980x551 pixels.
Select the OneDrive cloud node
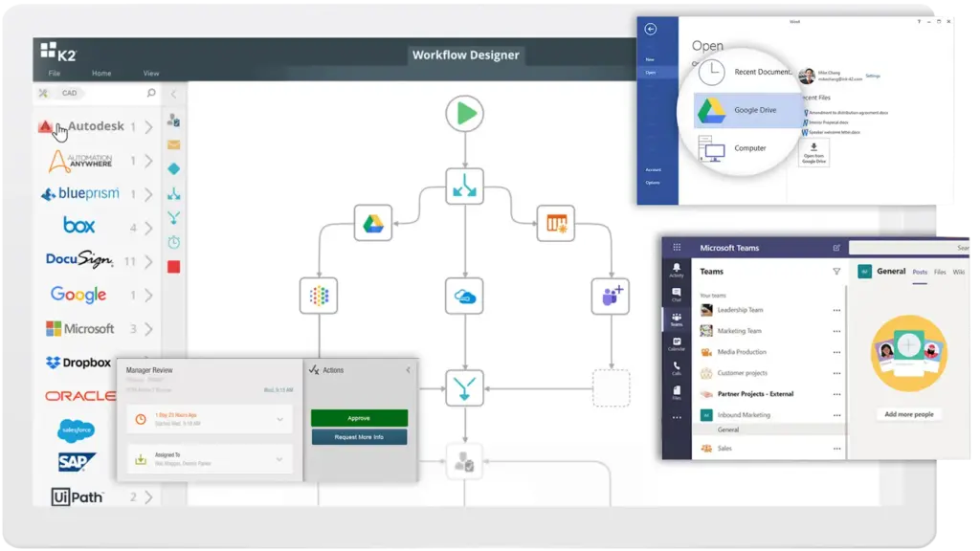[x=465, y=296]
